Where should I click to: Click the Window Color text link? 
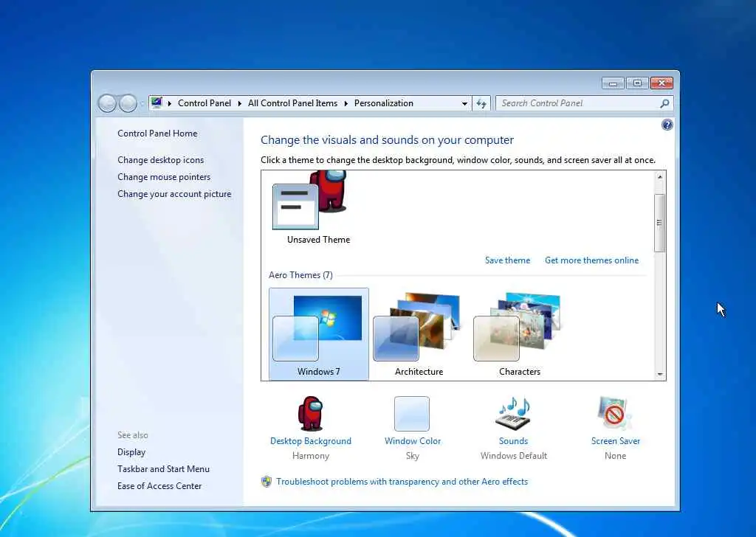tap(413, 441)
